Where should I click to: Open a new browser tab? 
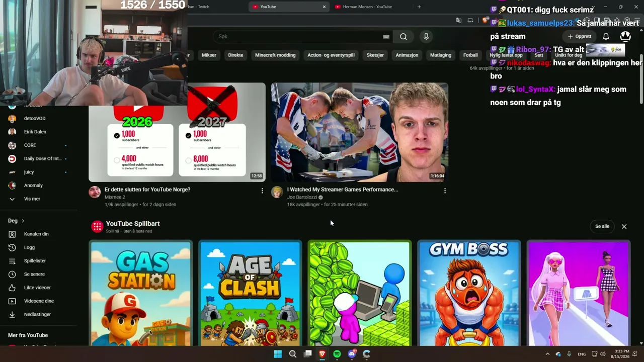[419, 7]
